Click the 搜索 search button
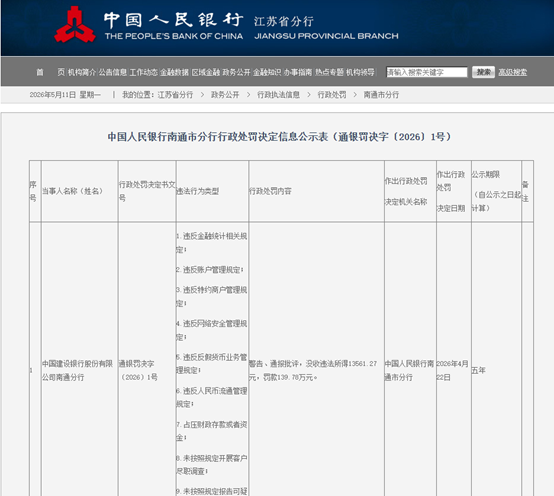554x496 pixels. (x=483, y=72)
